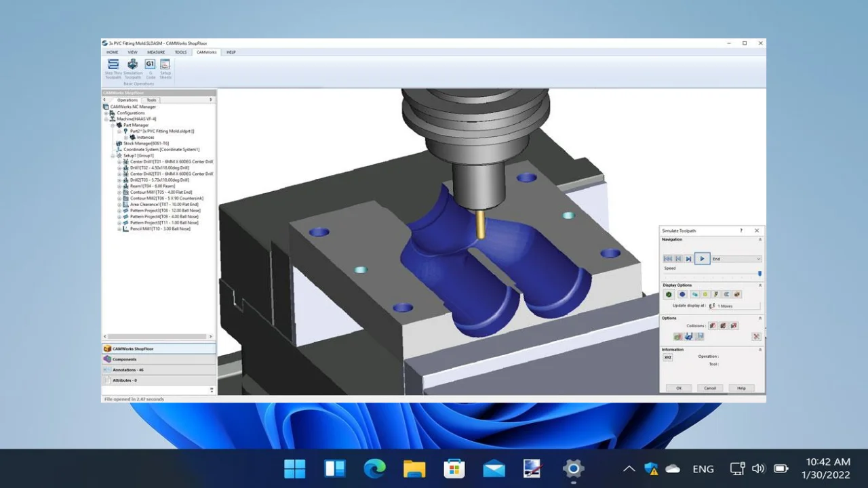The image size is (868, 488).
Task: Click OK in Simulate Toolpath
Action: (x=678, y=388)
